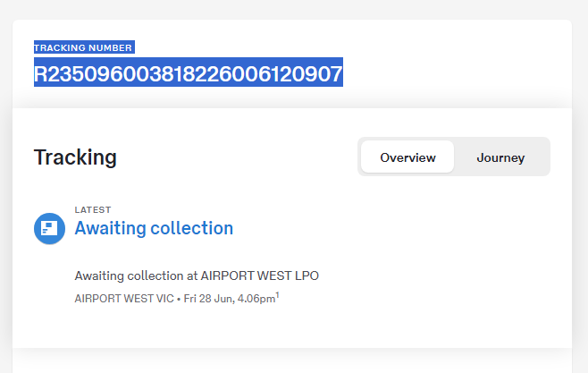Click the LATEST label above the status
Screen dimensions: 588x373
93,210
